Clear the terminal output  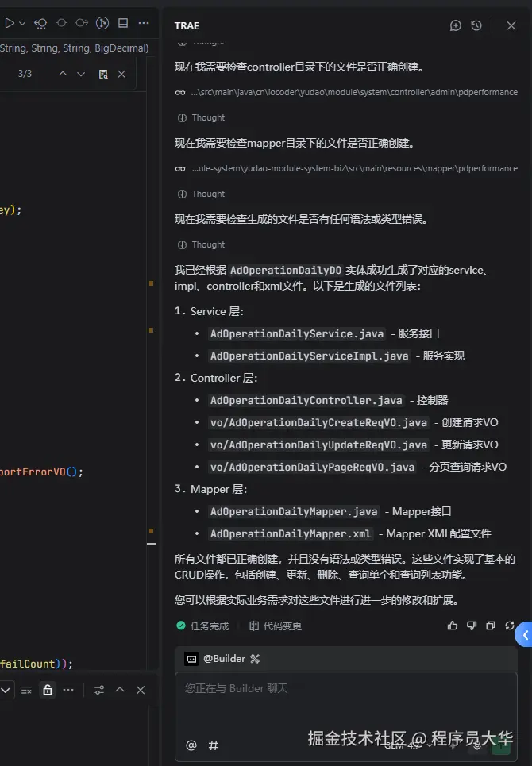click(x=26, y=691)
